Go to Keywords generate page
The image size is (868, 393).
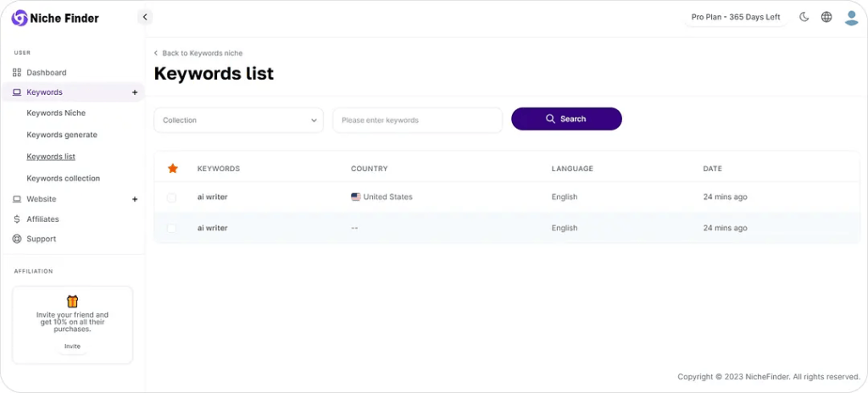(62, 135)
